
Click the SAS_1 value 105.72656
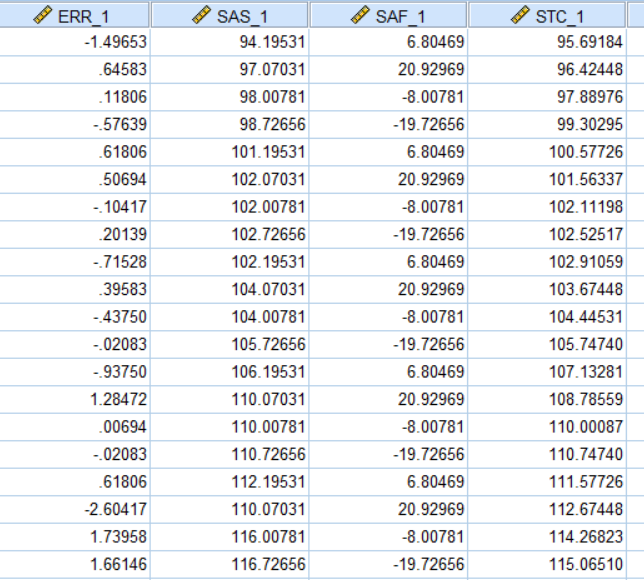pos(268,344)
